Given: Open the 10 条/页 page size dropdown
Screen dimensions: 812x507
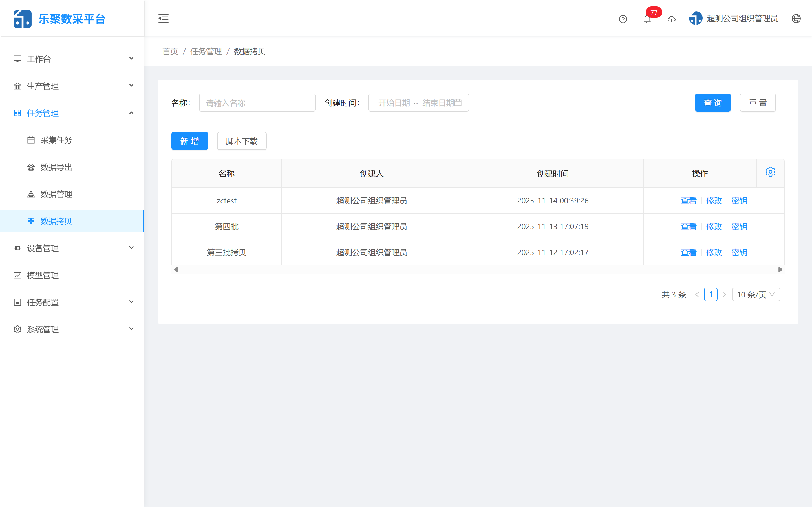Looking at the screenshot, I should tap(756, 294).
